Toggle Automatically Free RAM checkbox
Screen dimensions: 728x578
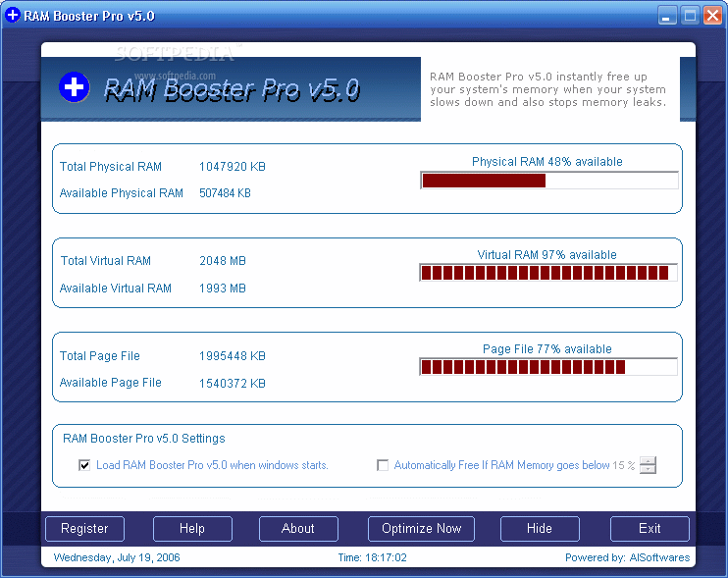(383, 465)
